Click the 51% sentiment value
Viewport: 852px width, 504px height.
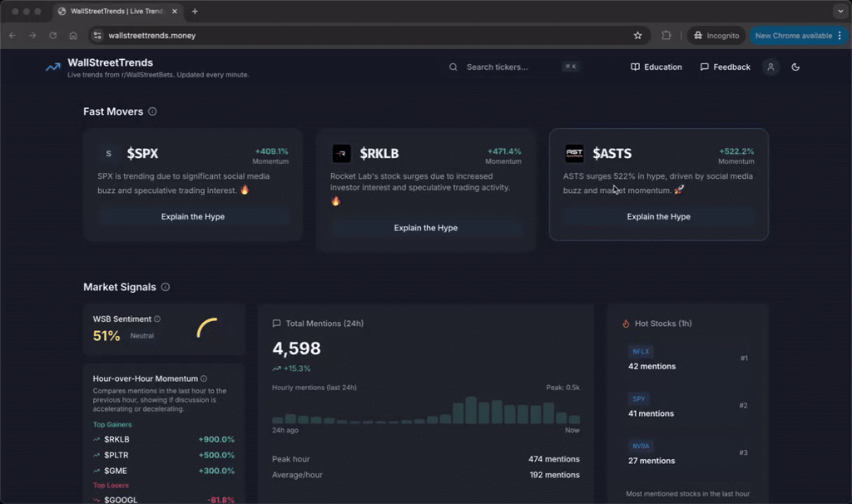click(106, 336)
